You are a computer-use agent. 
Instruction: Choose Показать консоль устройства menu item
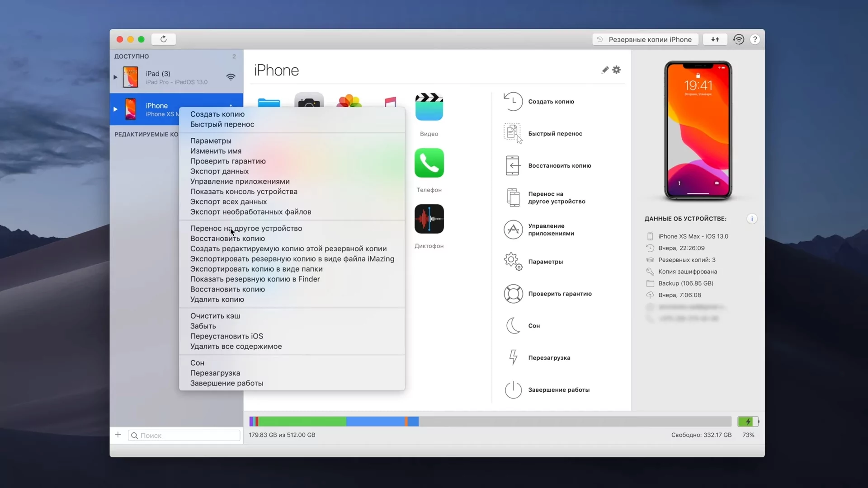(x=292, y=192)
